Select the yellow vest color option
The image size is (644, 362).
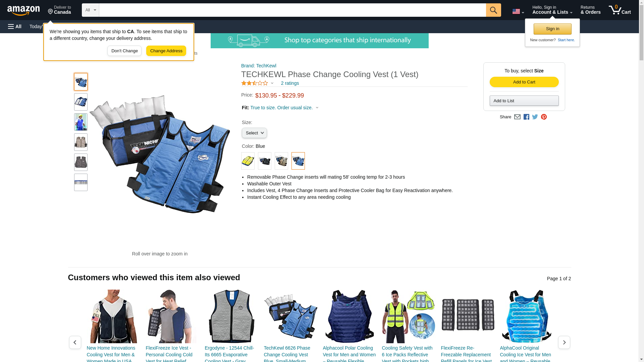[248, 161]
